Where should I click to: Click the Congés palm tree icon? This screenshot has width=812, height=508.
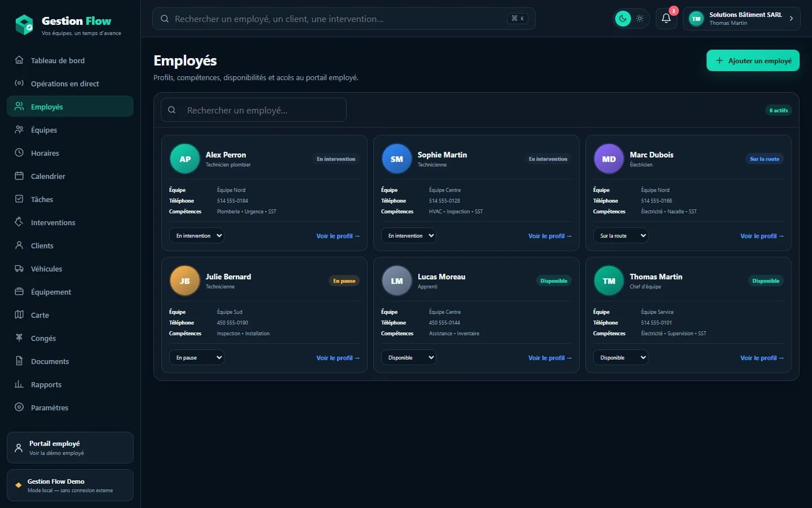coord(19,338)
